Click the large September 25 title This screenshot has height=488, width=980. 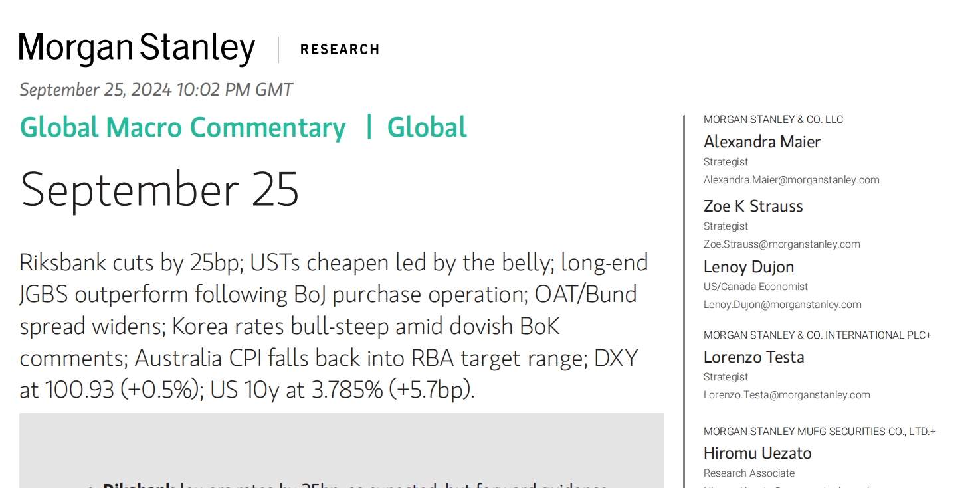159,189
